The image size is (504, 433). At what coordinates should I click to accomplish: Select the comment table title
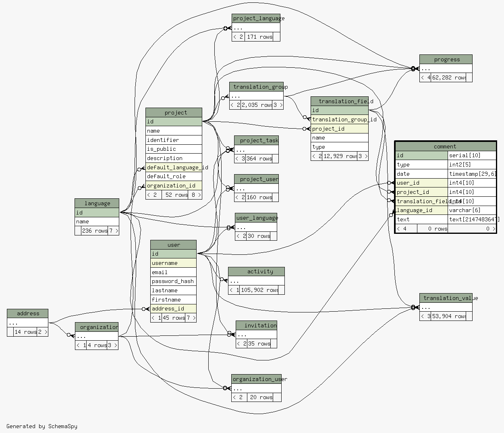point(445,146)
